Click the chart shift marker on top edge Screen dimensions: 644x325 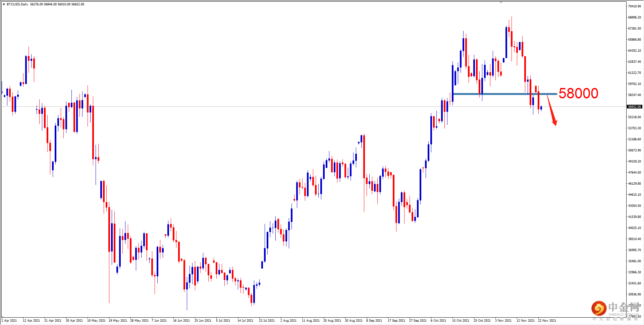(501, 2)
